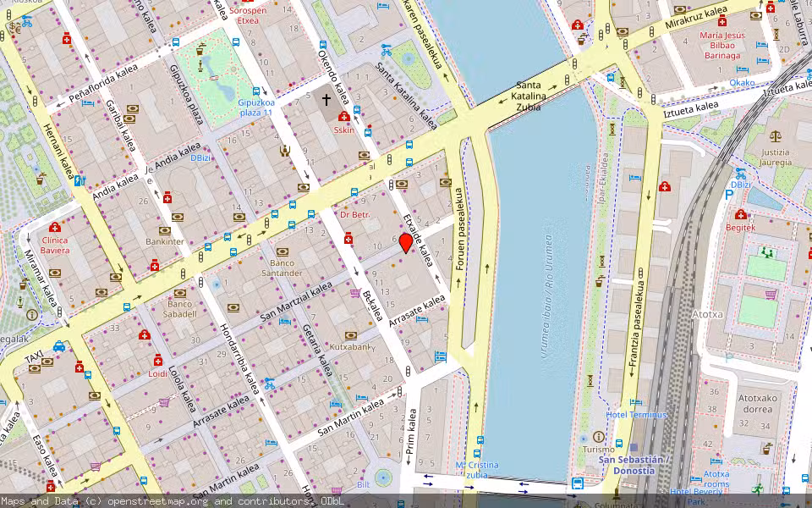Select the Bankinter bank label

coord(164,241)
